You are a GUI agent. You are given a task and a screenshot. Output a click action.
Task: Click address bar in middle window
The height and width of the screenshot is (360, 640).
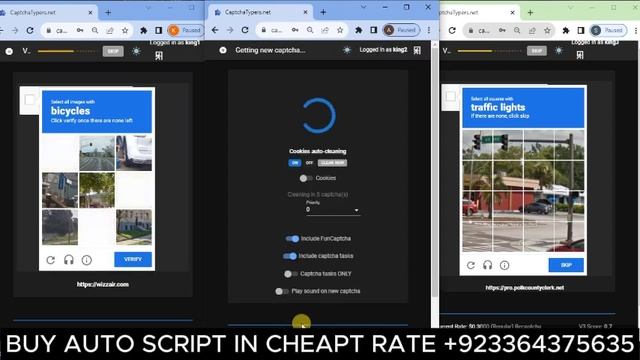(302, 30)
